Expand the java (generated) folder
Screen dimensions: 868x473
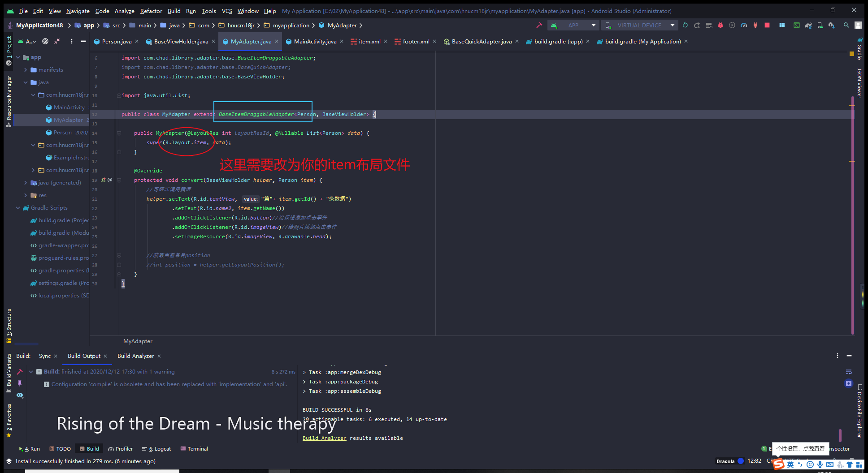pyautogui.click(x=26, y=183)
